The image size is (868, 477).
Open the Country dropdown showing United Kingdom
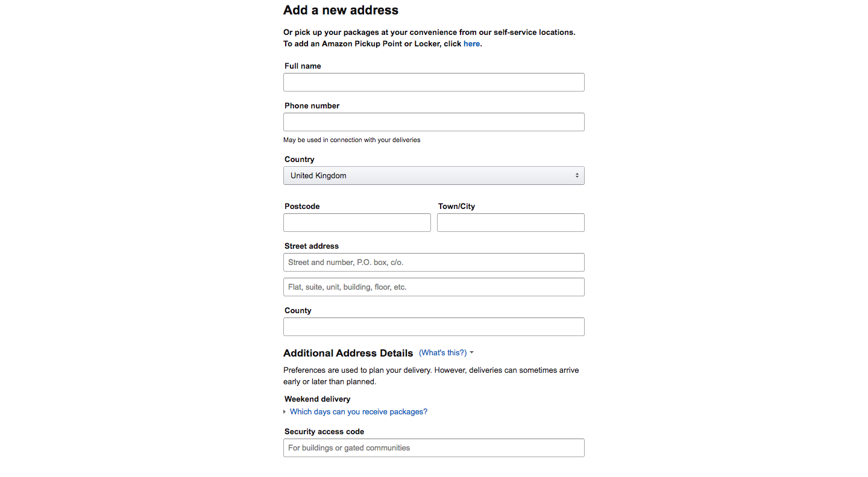point(433,176)
